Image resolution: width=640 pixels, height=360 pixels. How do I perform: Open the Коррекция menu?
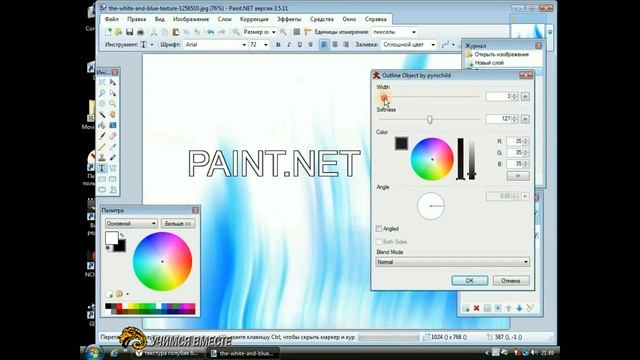(x=254, y=19)
